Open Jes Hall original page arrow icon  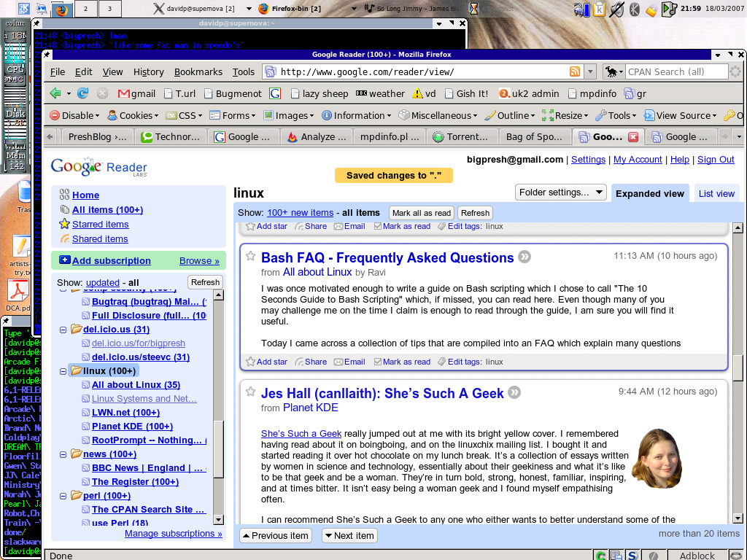[514, 392]
